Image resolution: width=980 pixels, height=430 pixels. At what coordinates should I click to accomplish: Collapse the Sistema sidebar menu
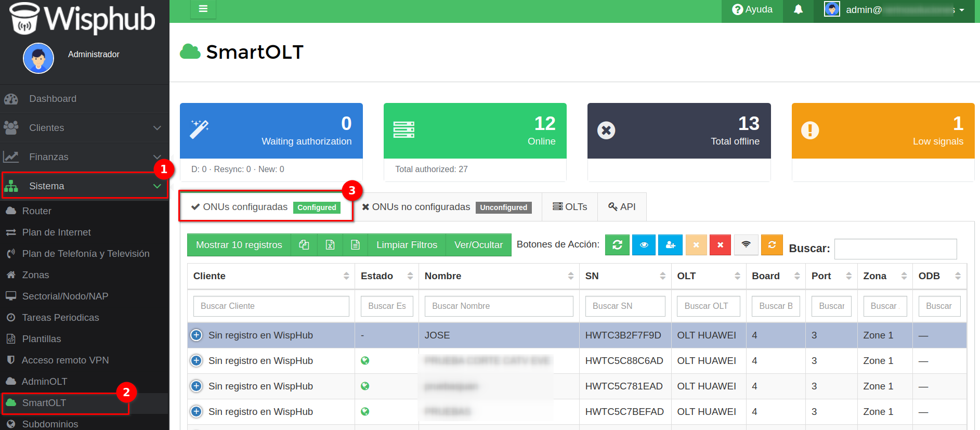coord(85,186)
